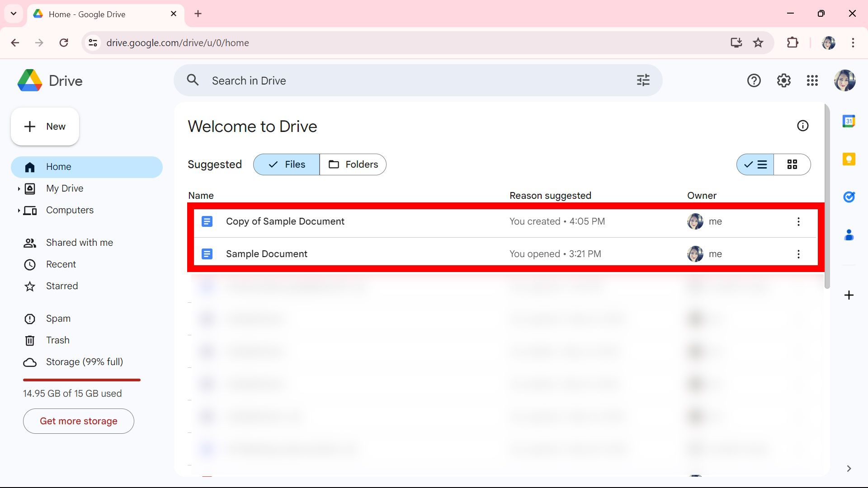Click the New button to create a file
This screenshot has width=868, height=488.
(x=44, y=127)
